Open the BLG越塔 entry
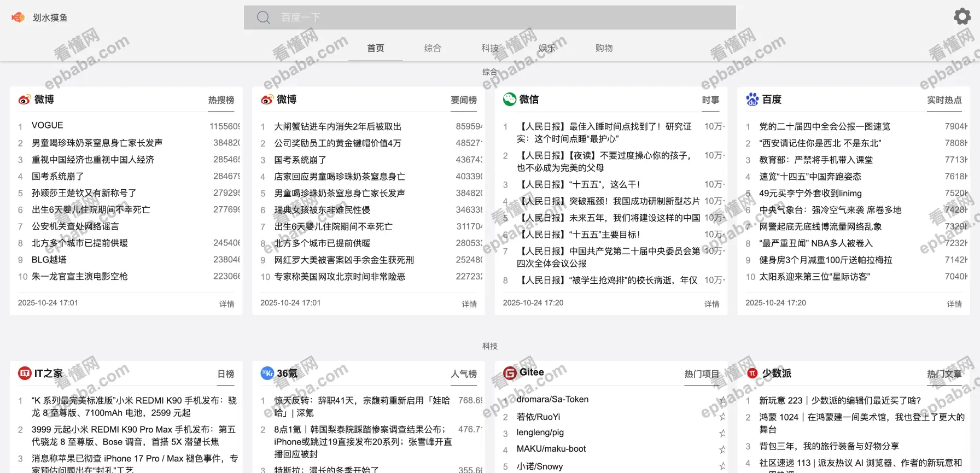980x473 pixels. [x=49, y=260]
